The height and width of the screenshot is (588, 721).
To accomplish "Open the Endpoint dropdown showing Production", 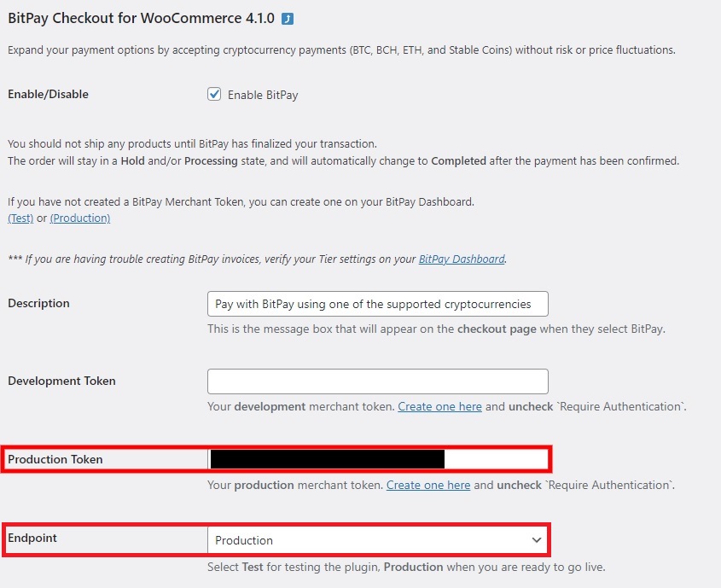I will pyautogui.click(x=377, y=539).
